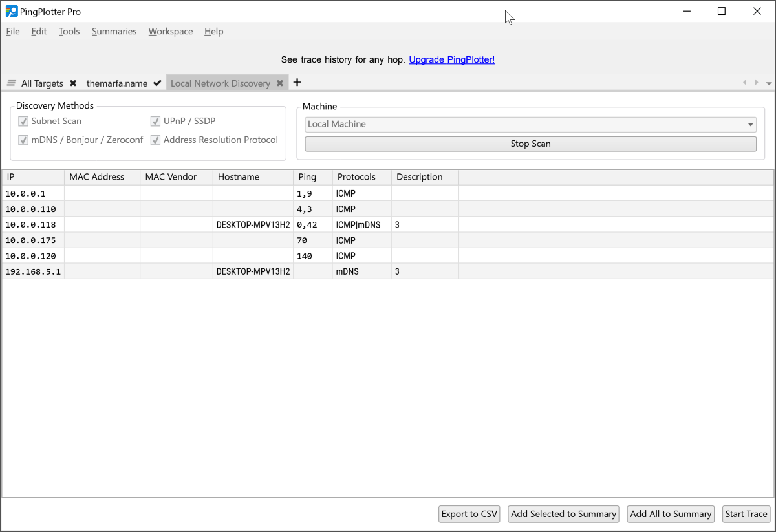Screen dimensions: 776x532
Task: Open the Summaries menu
Action: pos(114,32)
